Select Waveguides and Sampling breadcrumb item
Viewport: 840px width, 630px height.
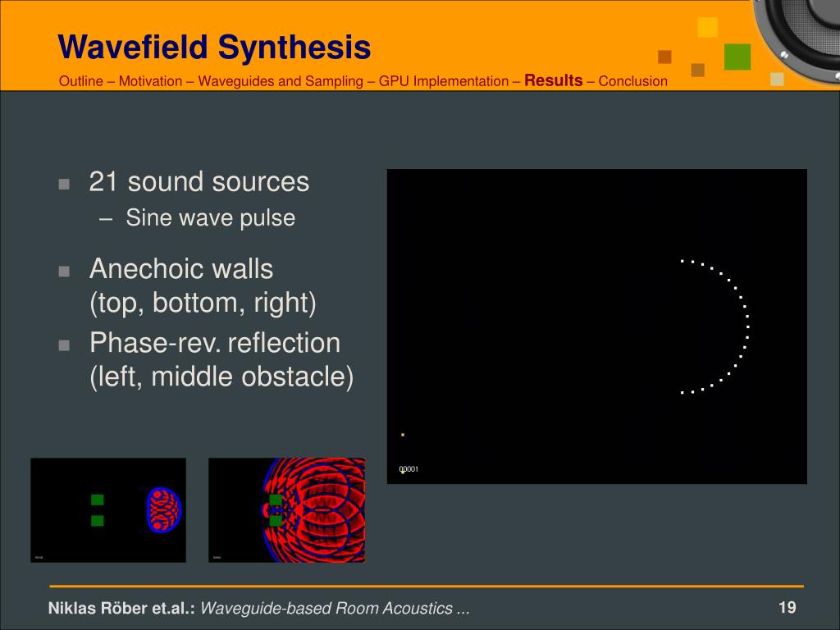point(281,81)
